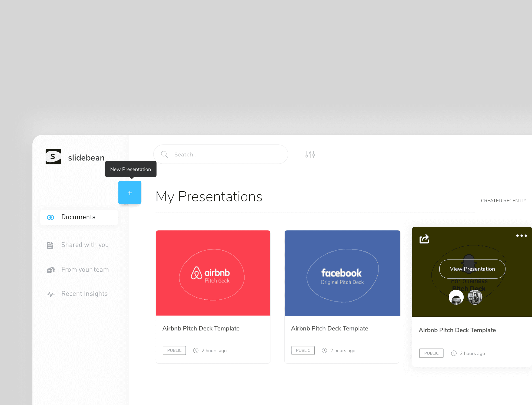Click the share icon on the hovered card
Screen dimensions: 532x405
point(424,239)
